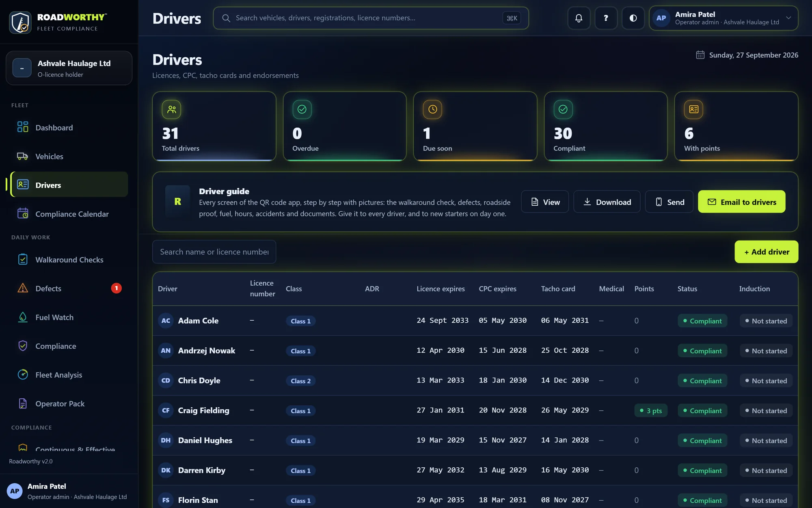Image resolution: width=812 pixels, height=508 pixels.
Task: Click the sidebar footer Amira Patel profile
Action: (69, 491)
